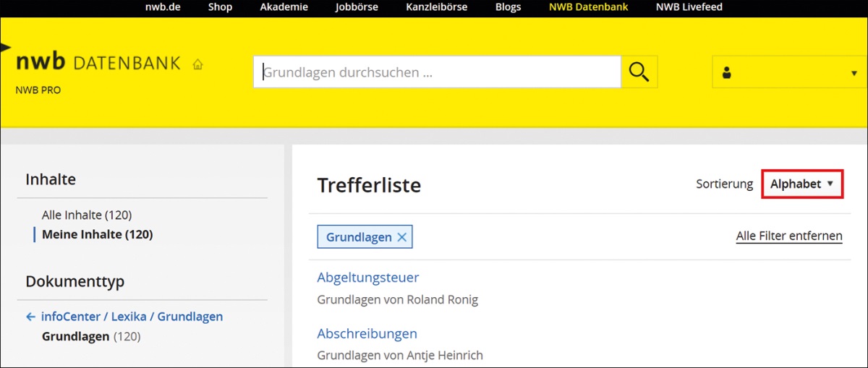Viewport: 868px width, 368px height.
Task: Open the Abgeltungsteuer result
Action: pos(367,278)
